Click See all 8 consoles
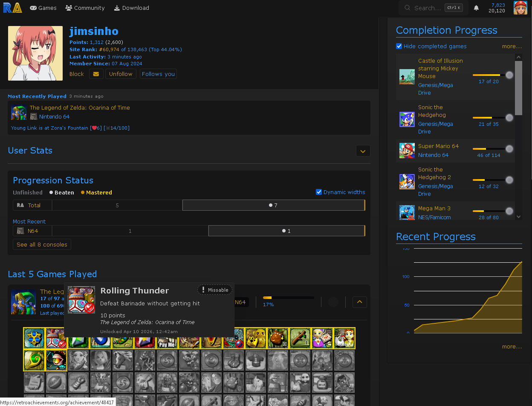The height and width of the screenshot is (406, 532). click(x=42, y=244)
